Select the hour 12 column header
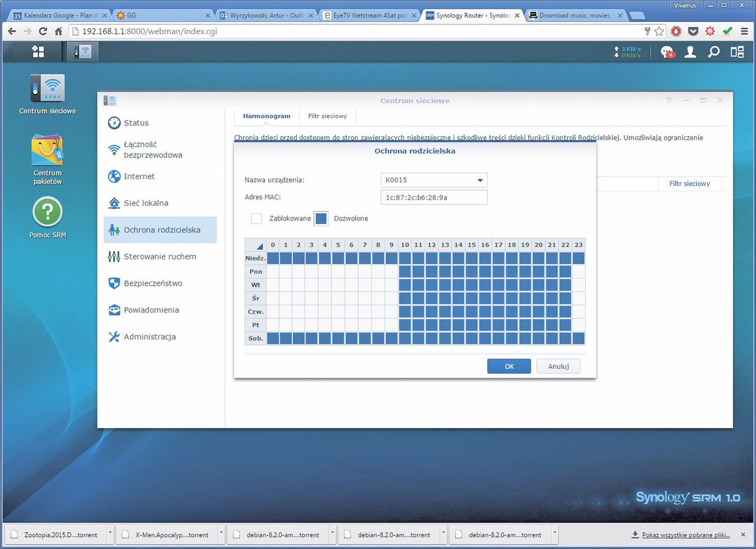Screen dimensions: 756x549 (x=432, y=245)
